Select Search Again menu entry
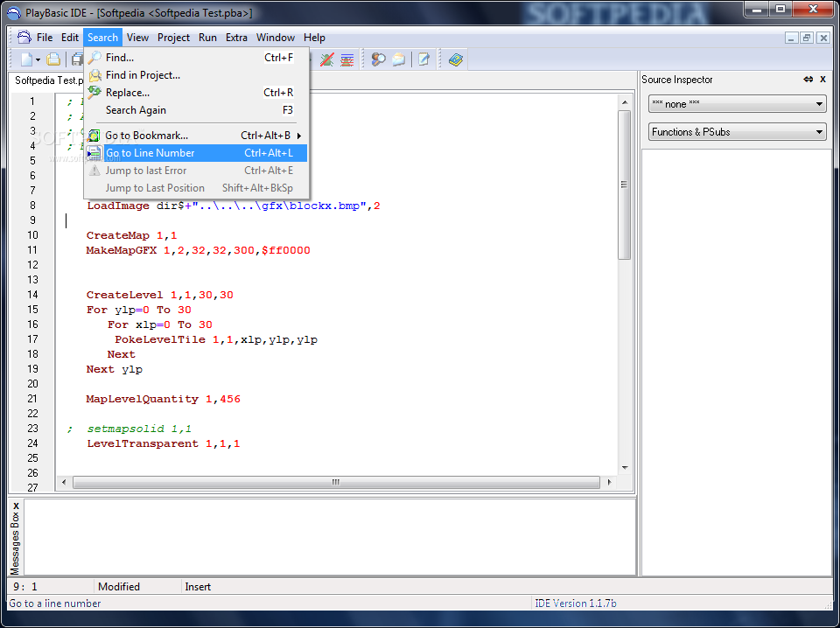 pyautogui.click(x=196, y=109)
